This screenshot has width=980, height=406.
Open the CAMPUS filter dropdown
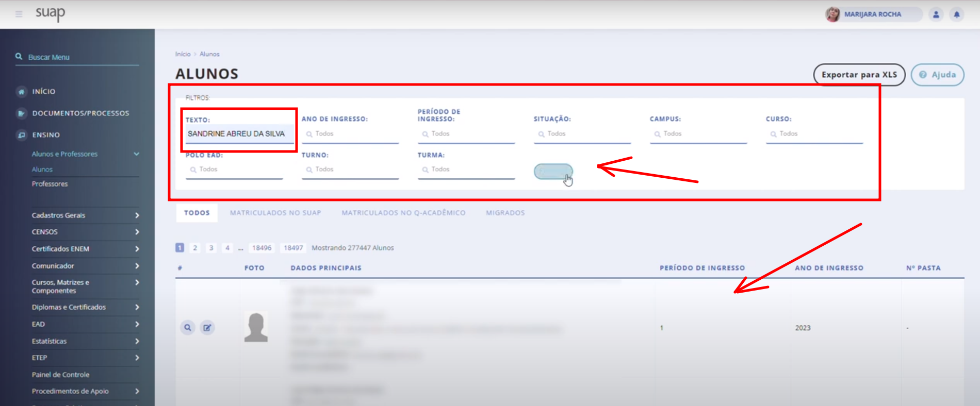[698, 134]
